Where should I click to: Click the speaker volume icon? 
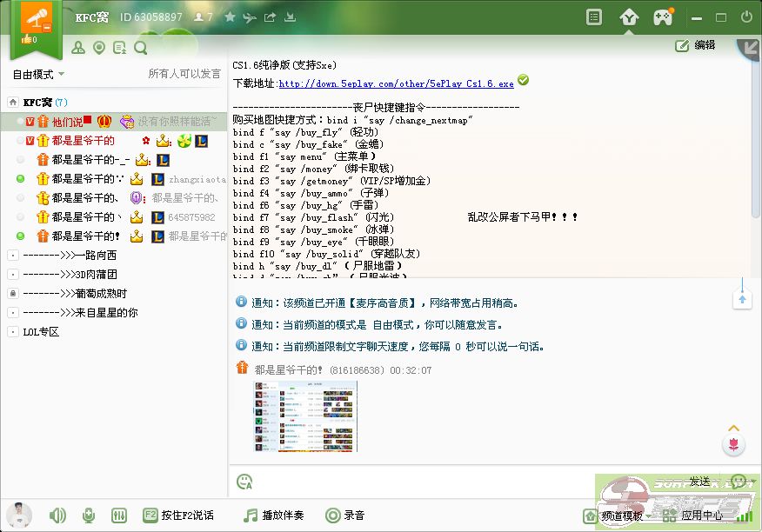[57, 515]
